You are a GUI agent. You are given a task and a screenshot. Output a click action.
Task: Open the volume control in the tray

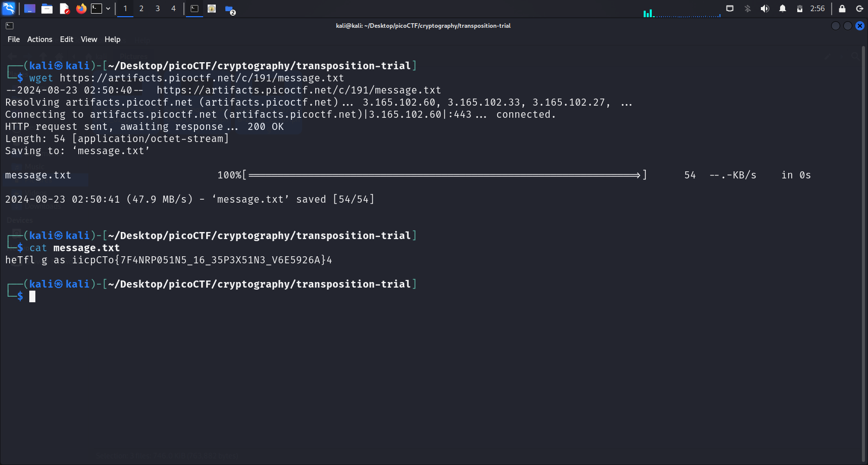(765, 9)
